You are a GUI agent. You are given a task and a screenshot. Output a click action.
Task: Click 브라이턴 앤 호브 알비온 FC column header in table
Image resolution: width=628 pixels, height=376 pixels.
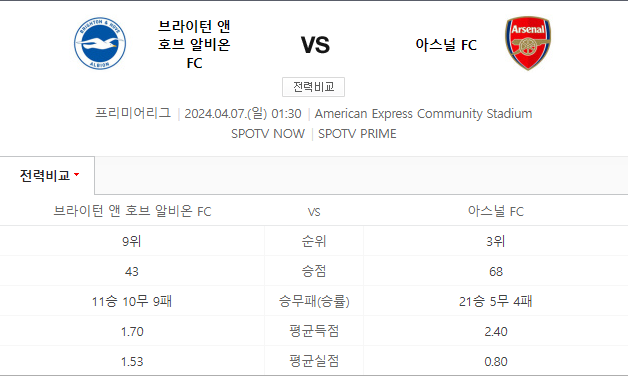click(132, 211)
